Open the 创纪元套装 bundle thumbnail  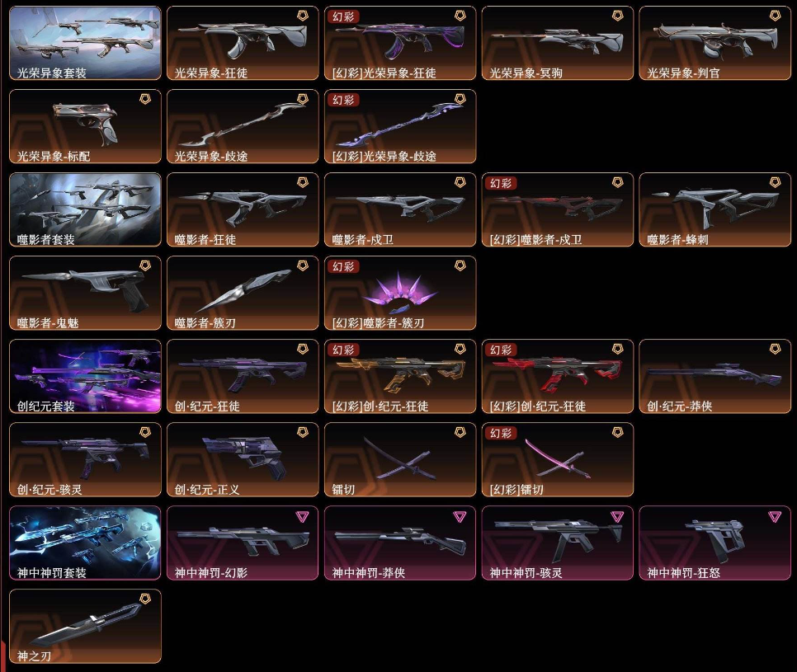click(x=85, y=376)
